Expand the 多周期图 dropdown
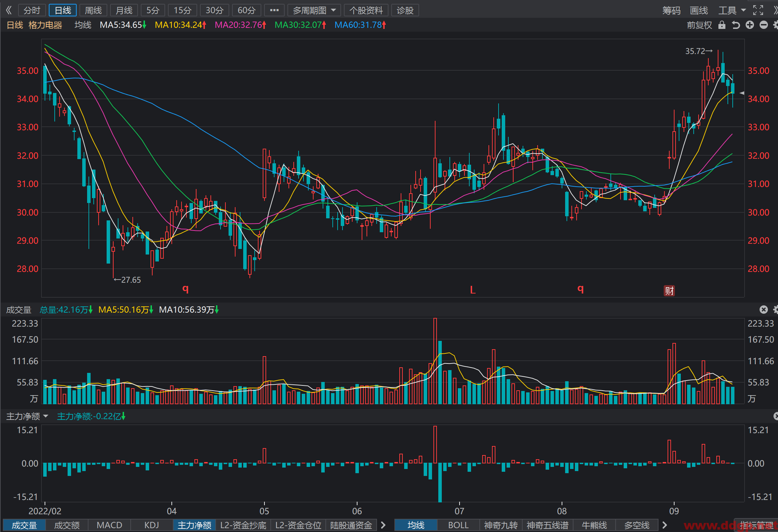778x532 pixels. click(x=314, y=10)
